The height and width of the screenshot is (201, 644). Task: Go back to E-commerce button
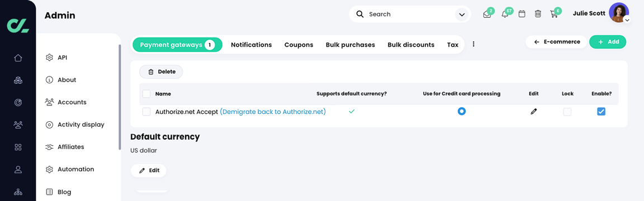click(557, 42)
